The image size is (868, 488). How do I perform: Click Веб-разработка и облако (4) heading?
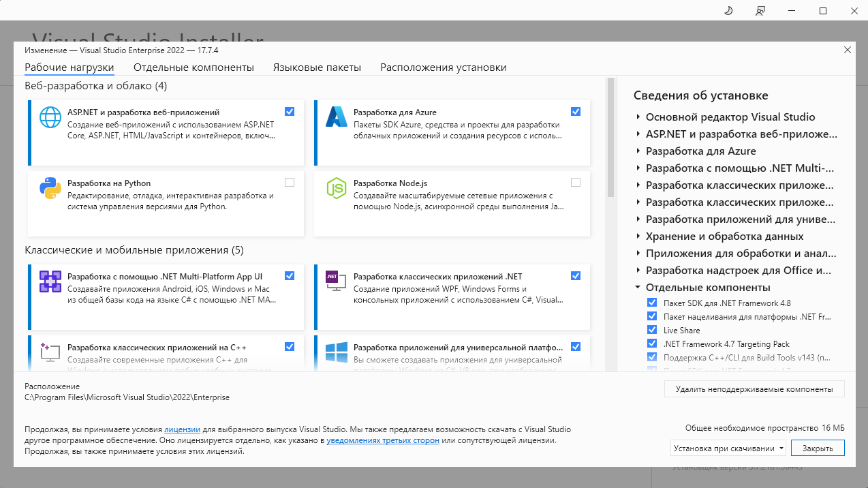click(x=95, y=86)
